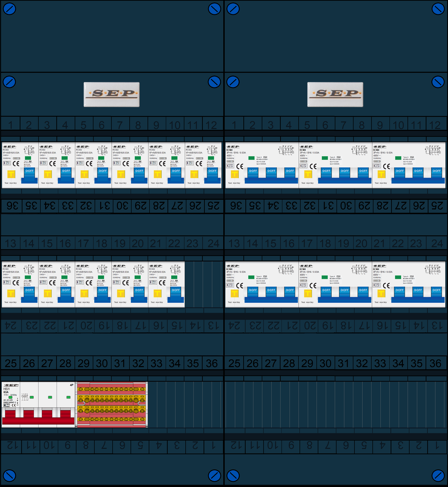Screen dimensions: 448x487
Task: Push yellow T test button of RCM2 under left slots 15-16
Action: [x=48, y=293]
